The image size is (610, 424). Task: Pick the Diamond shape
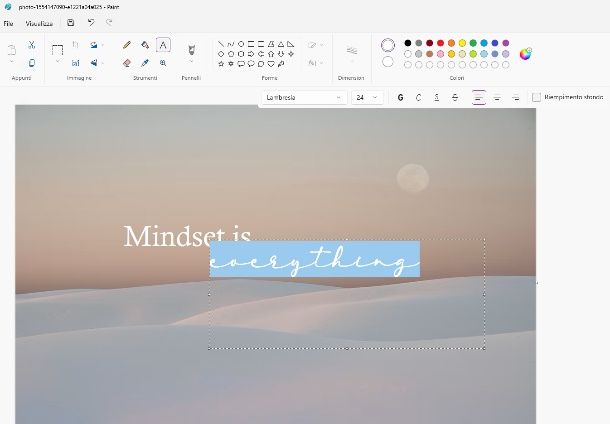coord(221,54)
